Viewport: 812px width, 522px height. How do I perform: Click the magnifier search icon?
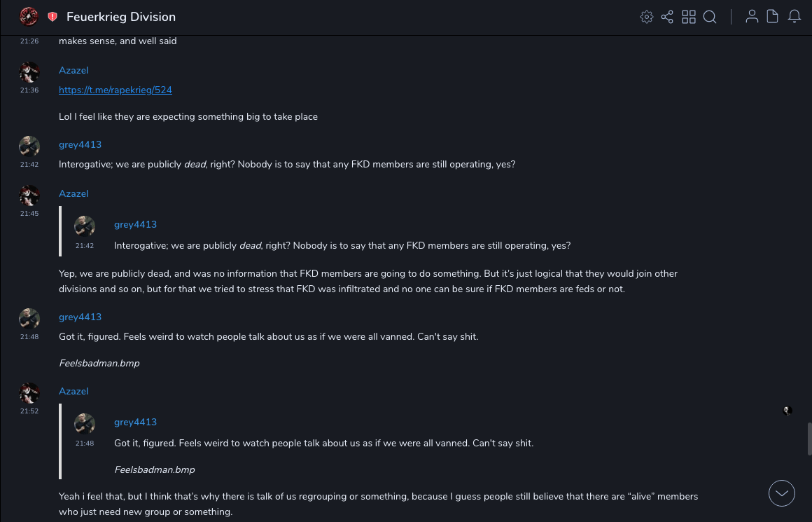pyautogui.click(x=710, y=17)
